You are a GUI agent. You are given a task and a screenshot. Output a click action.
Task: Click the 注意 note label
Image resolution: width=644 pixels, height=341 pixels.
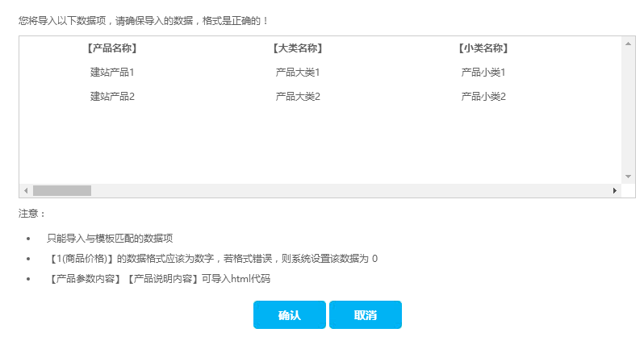tap(32, 214)
